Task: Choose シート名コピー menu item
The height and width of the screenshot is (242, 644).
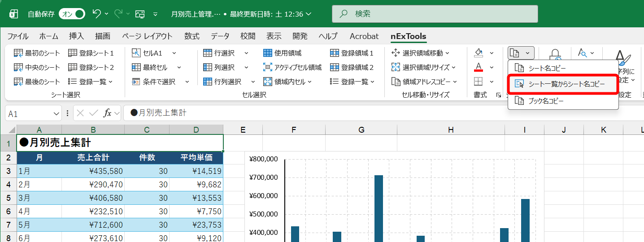Action: [563, 68]
